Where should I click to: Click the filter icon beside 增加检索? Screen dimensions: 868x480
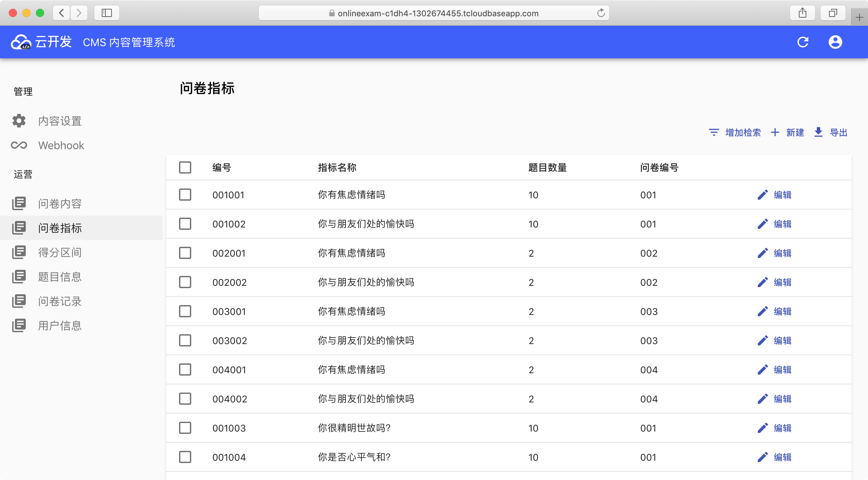click(714, 132)
